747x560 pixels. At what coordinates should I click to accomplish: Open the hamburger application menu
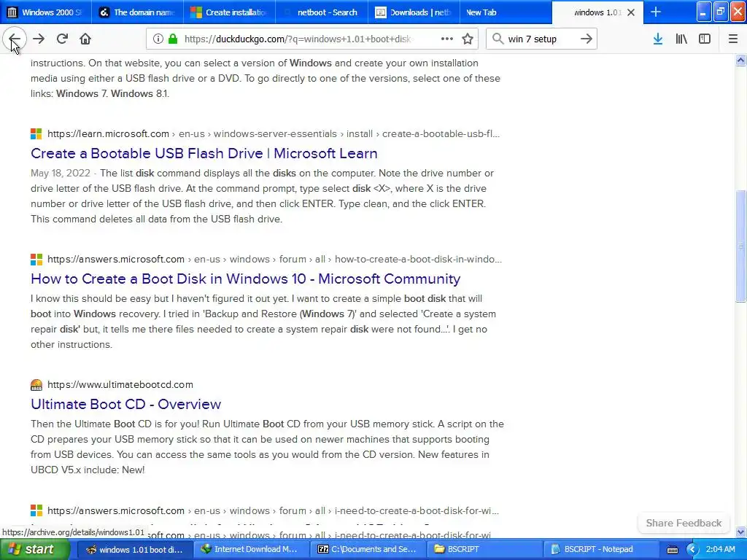pyautogui.click(x=733, y=39)
